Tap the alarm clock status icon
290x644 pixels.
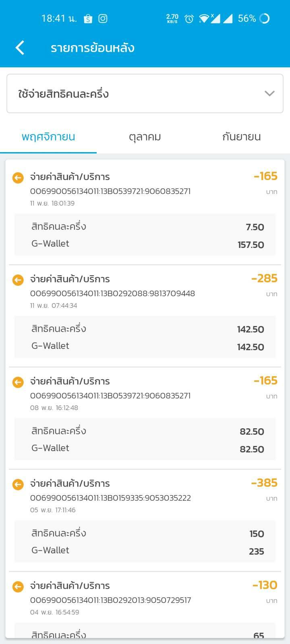pyautogui.click(x=189, y=19)
